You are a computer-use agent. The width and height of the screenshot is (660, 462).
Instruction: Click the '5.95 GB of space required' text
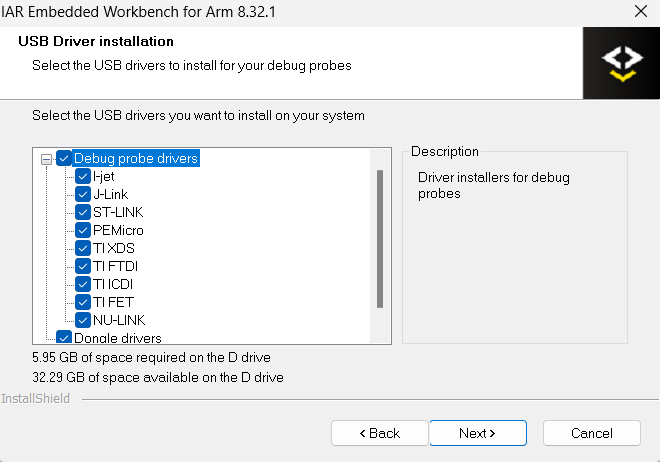152,358
